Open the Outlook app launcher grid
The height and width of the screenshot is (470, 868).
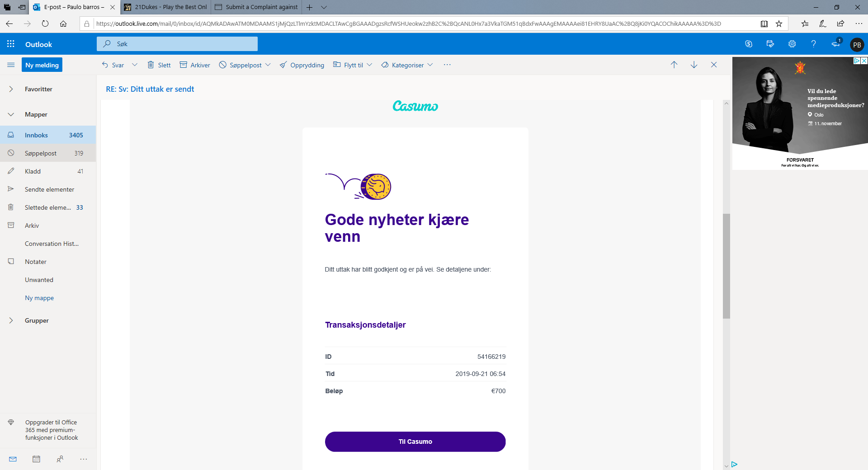pos(11,44)
